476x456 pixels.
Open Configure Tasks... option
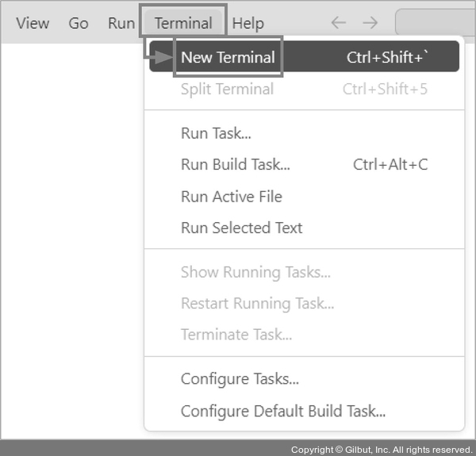point(240,379)
